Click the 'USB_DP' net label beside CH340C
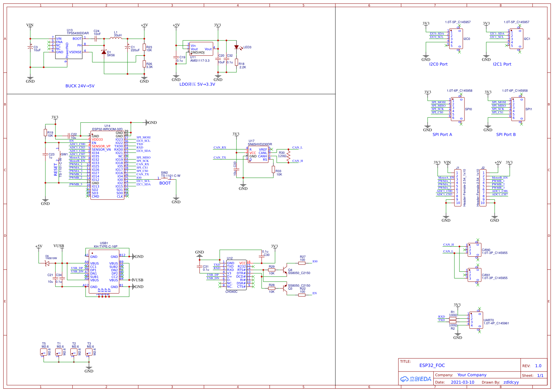554x392 pixels. click(213, 275)
